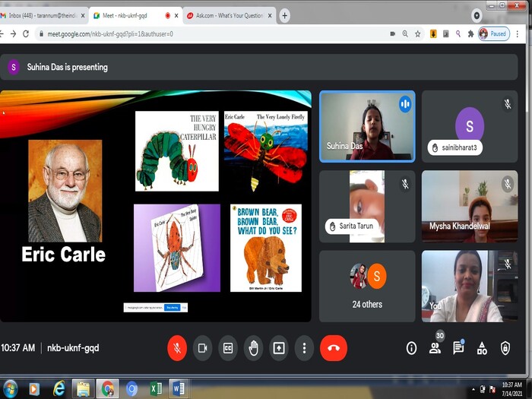
Task: Launch Internet Explorer from taskbar
Action: pos(59,389)
